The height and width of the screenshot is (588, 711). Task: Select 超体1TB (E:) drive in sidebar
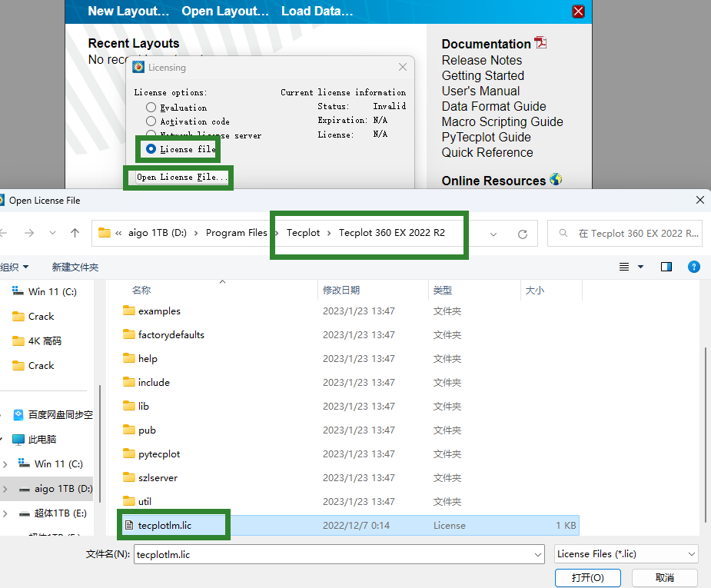(53, 513)
